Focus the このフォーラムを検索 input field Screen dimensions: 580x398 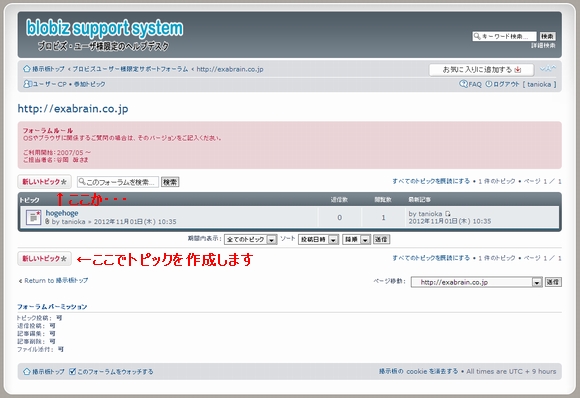[118, 182]
